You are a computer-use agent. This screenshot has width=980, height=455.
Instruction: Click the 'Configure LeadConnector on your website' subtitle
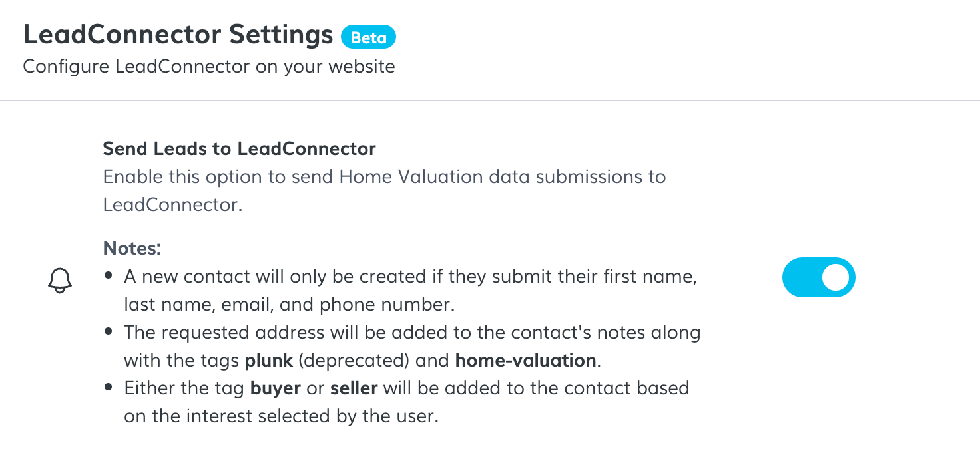(x=208, y=67)
